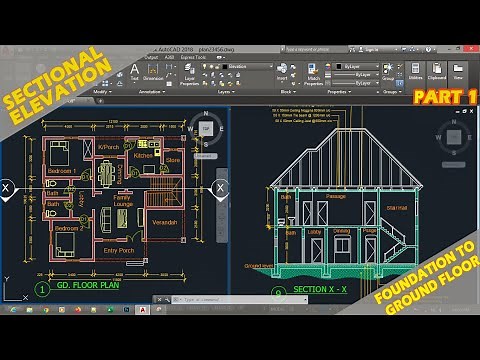480x360 pixels.
Task: Expand the Groups panel
Action: [x=392, y=92]
